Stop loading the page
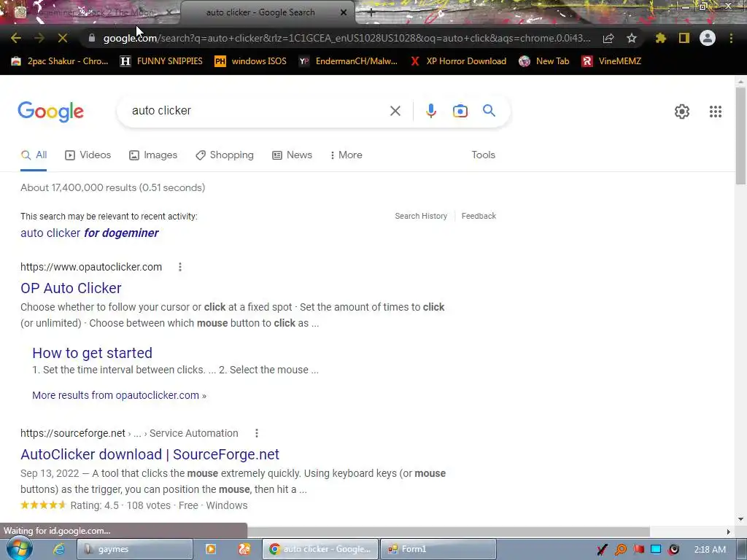The image size is (747, 560). click(63, 38)
